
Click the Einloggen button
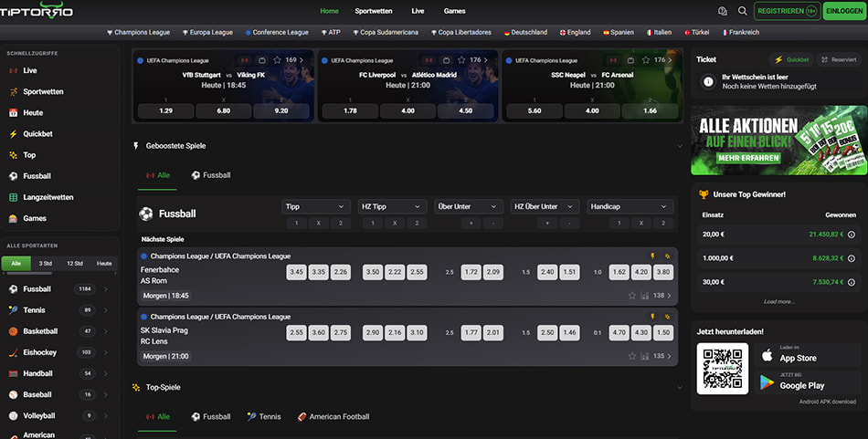pos(845,11)
